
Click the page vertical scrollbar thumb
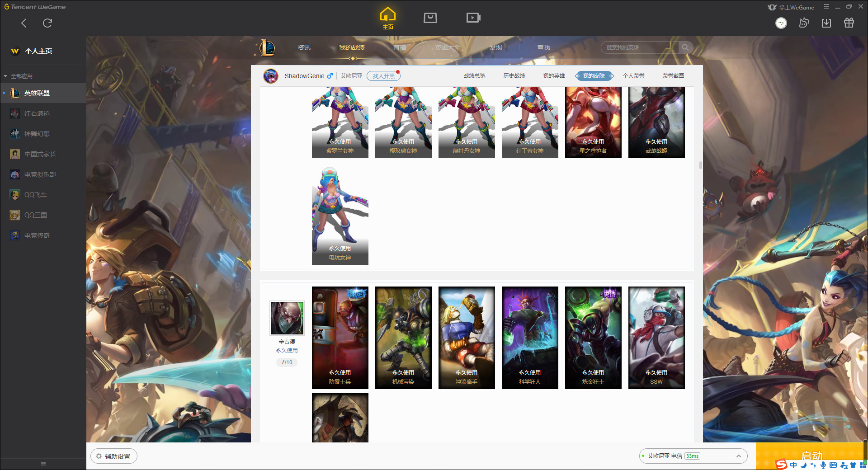[701, 165]
